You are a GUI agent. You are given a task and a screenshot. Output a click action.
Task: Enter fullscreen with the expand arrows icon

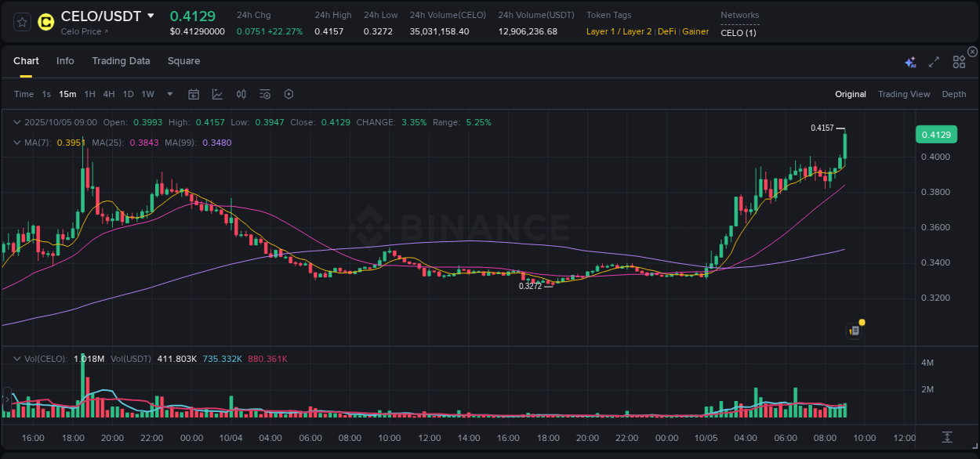click(933, 60)
